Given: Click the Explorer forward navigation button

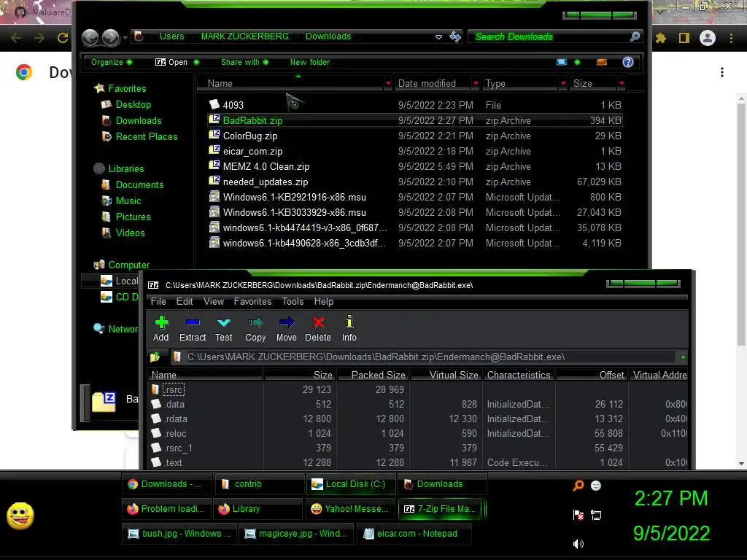Looking at the screenshot, I should (111, 37).
